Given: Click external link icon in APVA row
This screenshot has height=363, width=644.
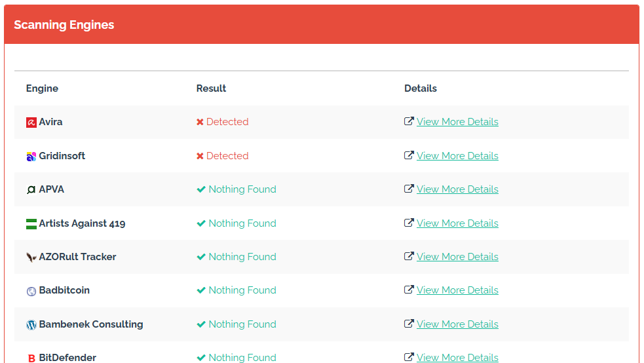Looking at the screenshot, I should coord(409,189).
